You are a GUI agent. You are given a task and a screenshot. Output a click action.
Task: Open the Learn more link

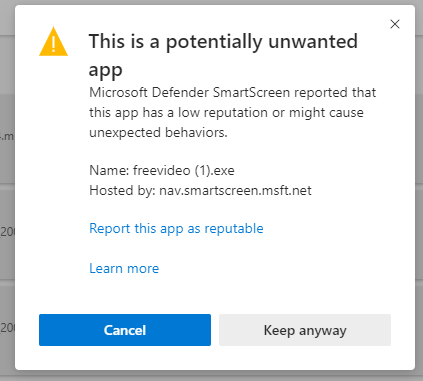pyautogui.click(x=124, y=268)
